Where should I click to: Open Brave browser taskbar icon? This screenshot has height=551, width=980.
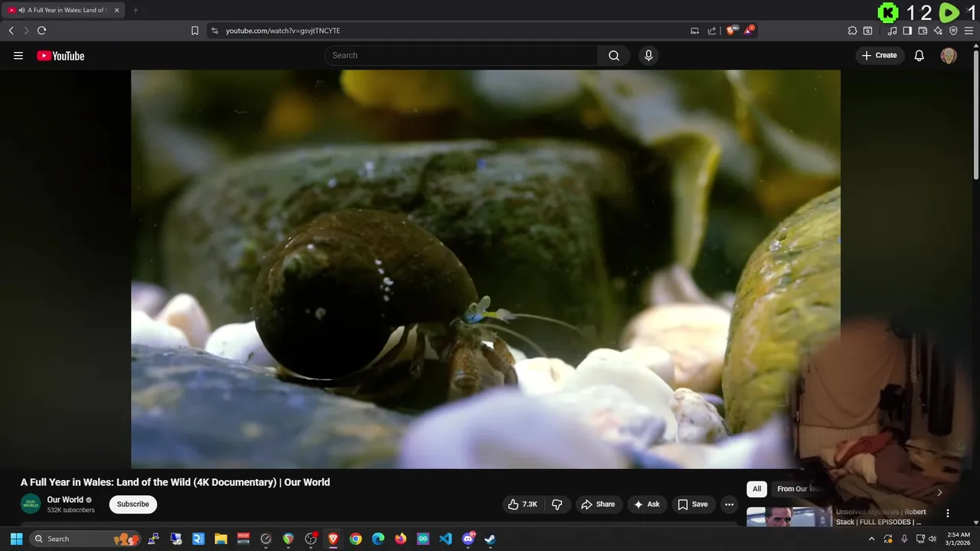333,539
